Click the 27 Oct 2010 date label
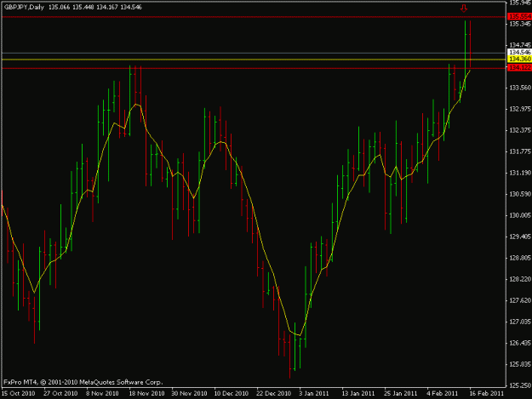 [60, 394]
